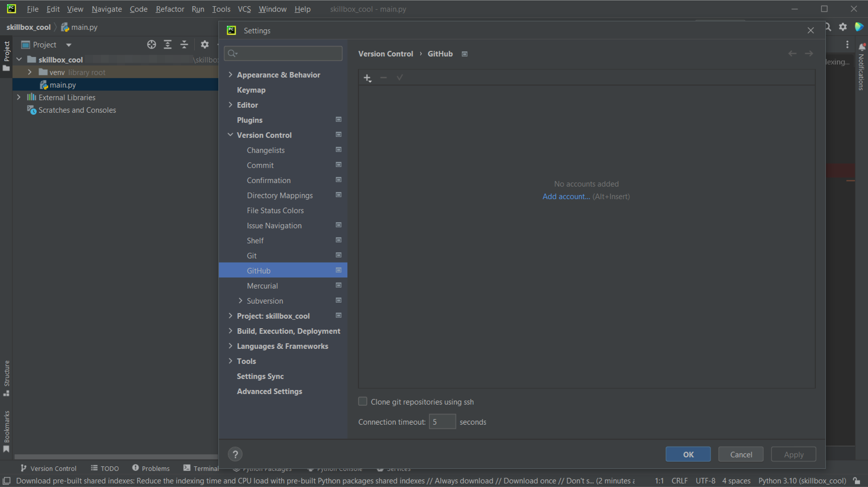
Task: Select Git in settings tree
Action: click(283, 255)
